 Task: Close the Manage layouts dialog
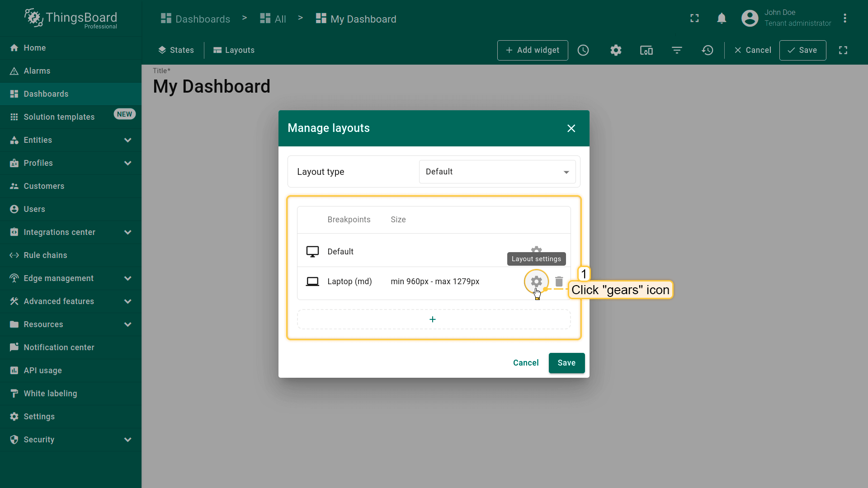click(571, 128)
